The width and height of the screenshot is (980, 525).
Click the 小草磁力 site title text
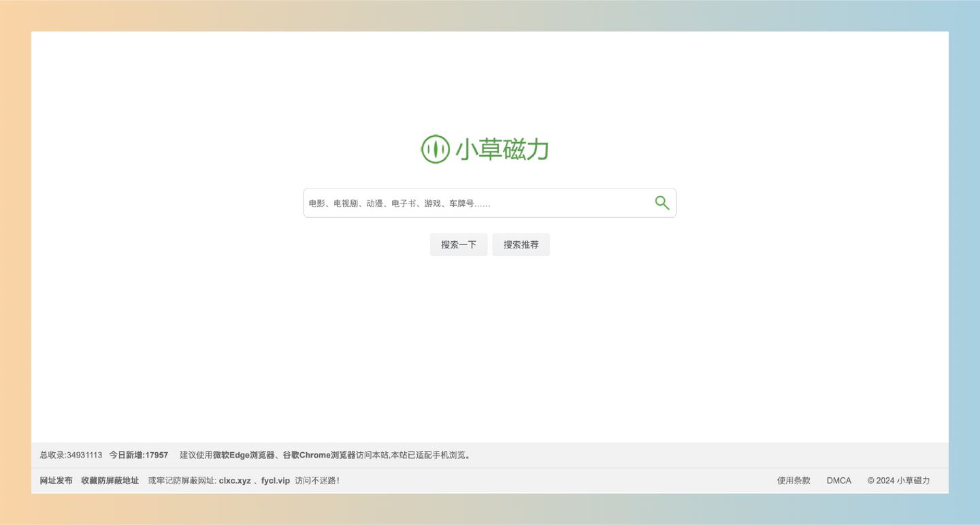pos(500,150)
